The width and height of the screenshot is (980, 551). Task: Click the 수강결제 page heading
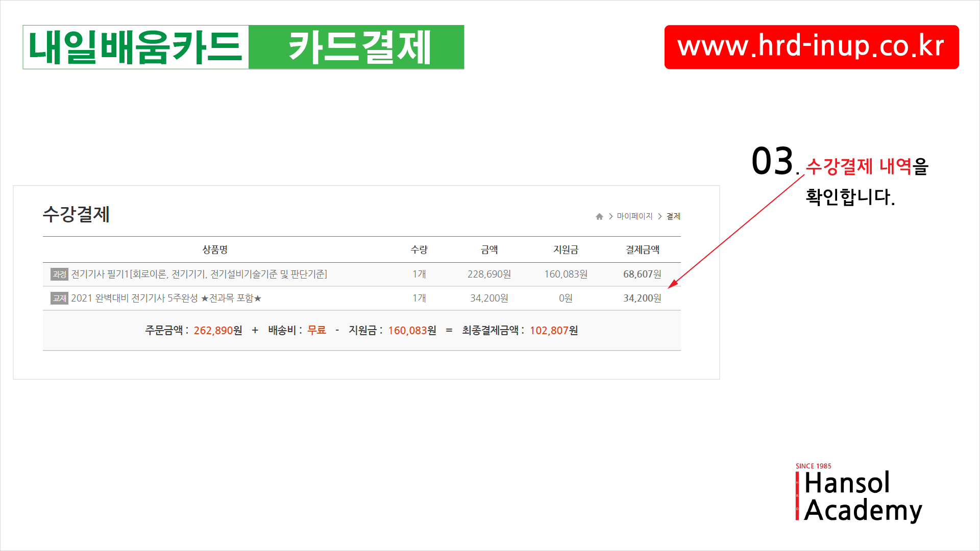point(76,214)
